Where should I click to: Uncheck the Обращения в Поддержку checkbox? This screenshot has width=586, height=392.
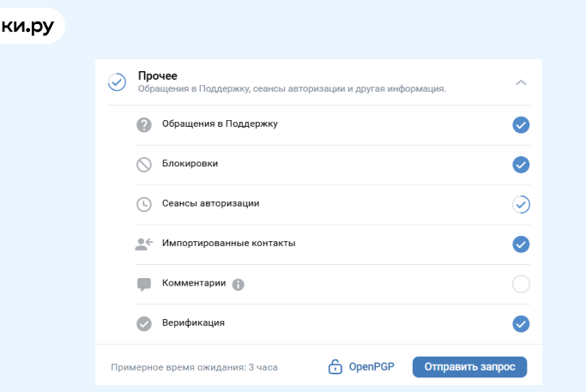tap(521, 125)
